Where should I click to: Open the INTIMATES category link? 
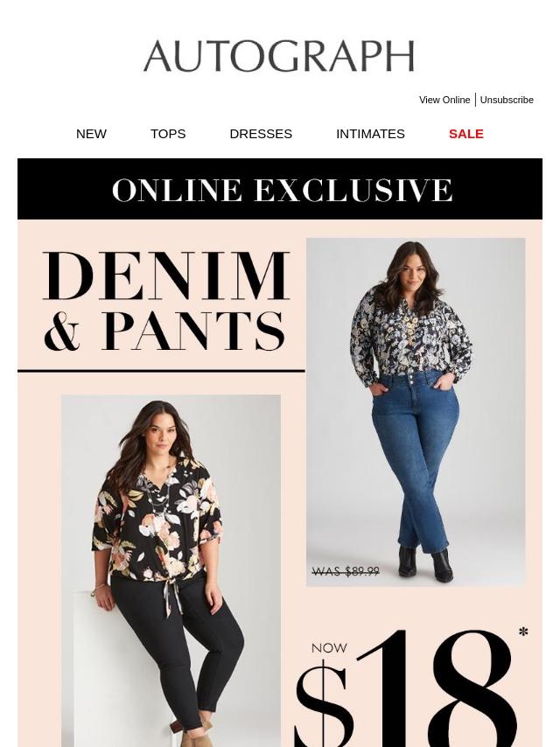tap(370, 134)
